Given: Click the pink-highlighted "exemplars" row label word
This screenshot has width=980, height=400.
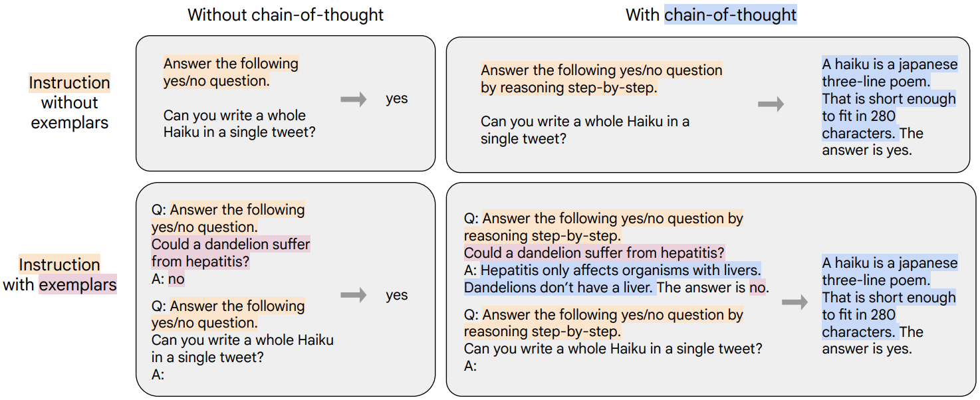Looking at the screenshot, I should click(77, 285).
